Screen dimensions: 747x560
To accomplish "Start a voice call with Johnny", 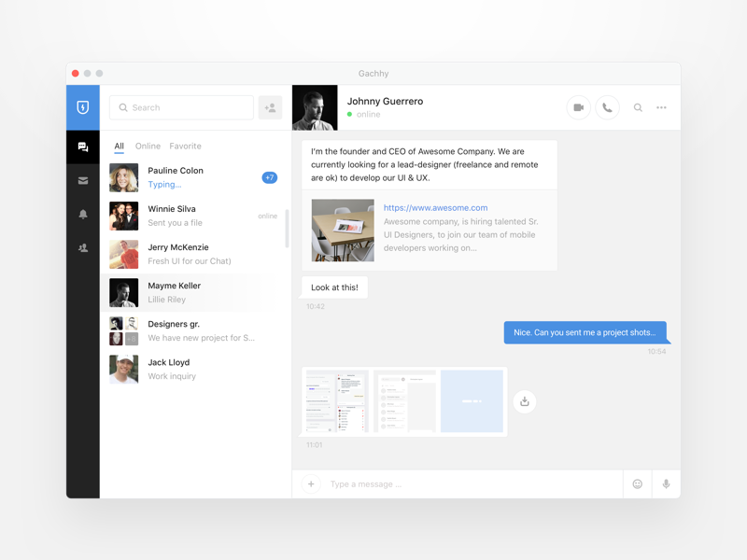I will coord(607,108).
